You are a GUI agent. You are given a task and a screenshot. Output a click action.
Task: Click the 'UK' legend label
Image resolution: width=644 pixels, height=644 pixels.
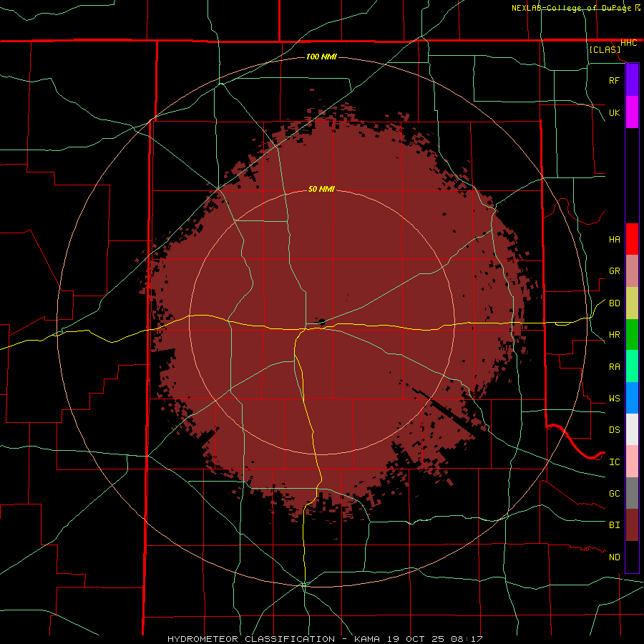click(614, 112)
